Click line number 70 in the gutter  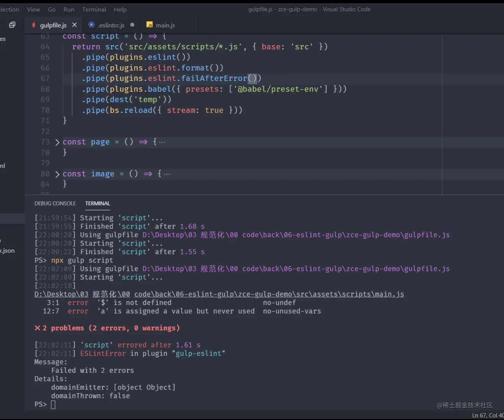[45, 110]
